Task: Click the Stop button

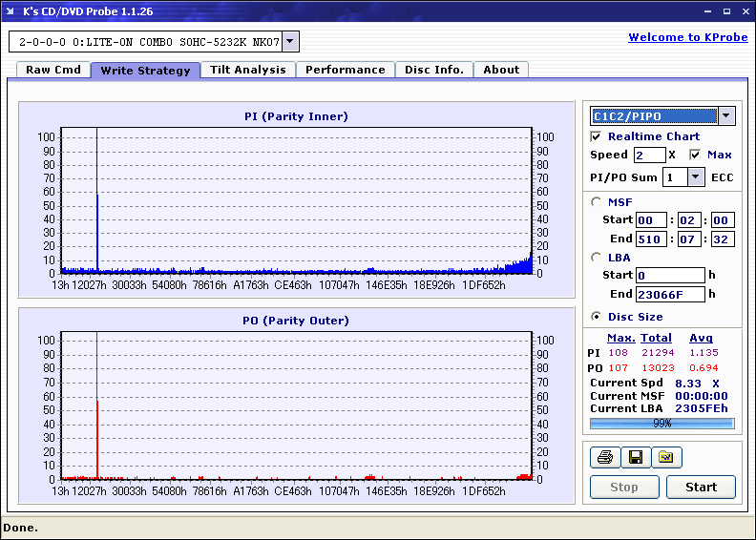Action: [624, 487]
